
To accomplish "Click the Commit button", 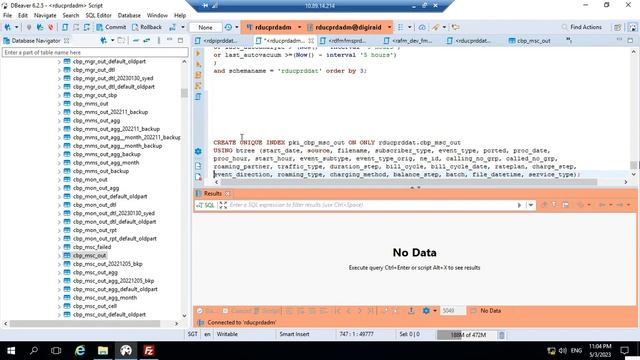I will (x=111, y=27).
